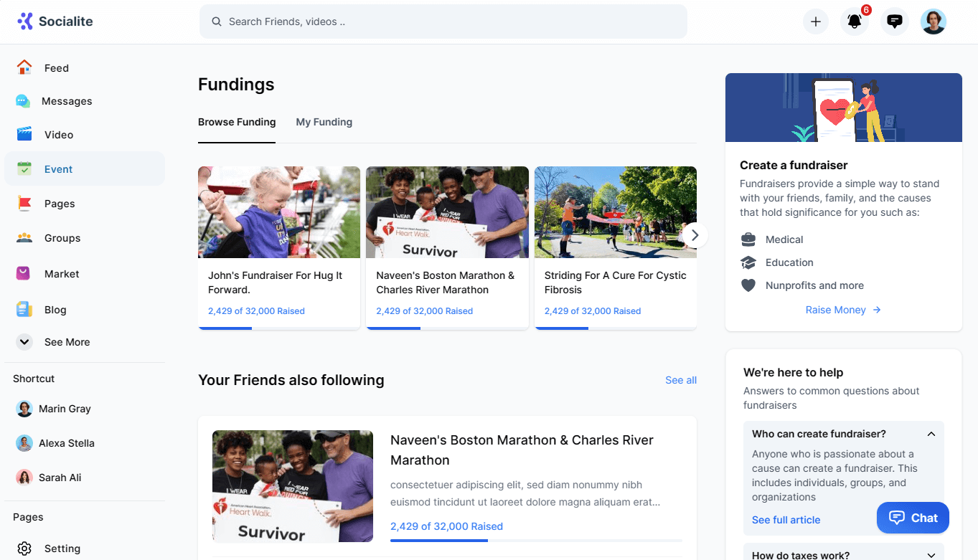
Task: Click the notification bell icon
Action: 854,22
